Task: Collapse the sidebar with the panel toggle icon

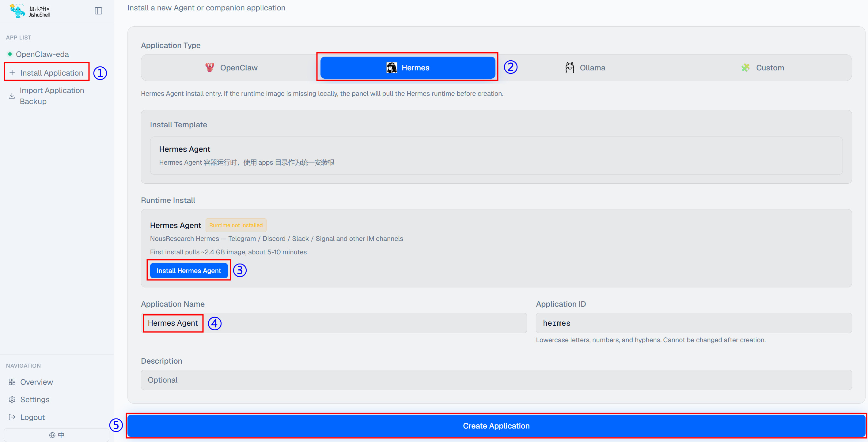Action: tap(98, 11)
